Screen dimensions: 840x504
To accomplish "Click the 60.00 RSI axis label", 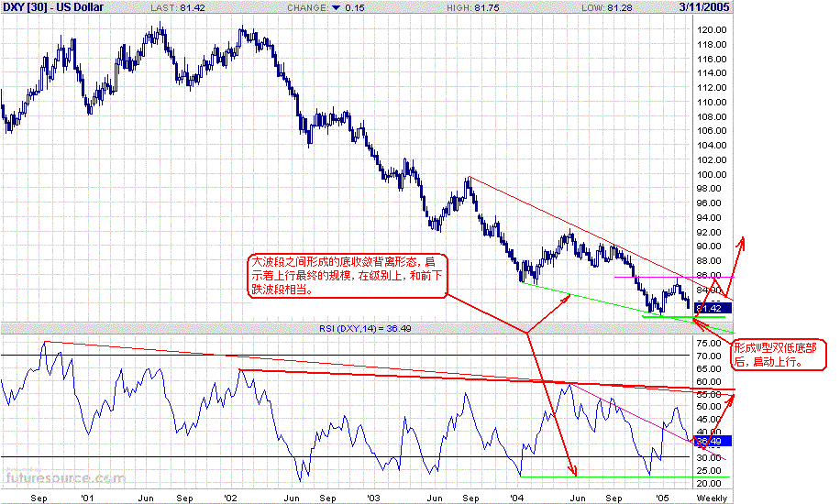I will click(709, 382).
